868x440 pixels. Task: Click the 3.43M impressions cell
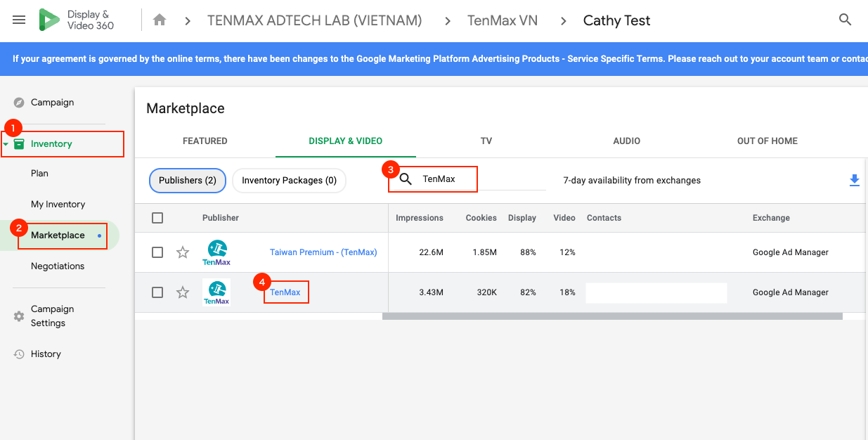(x=431, y=292)
